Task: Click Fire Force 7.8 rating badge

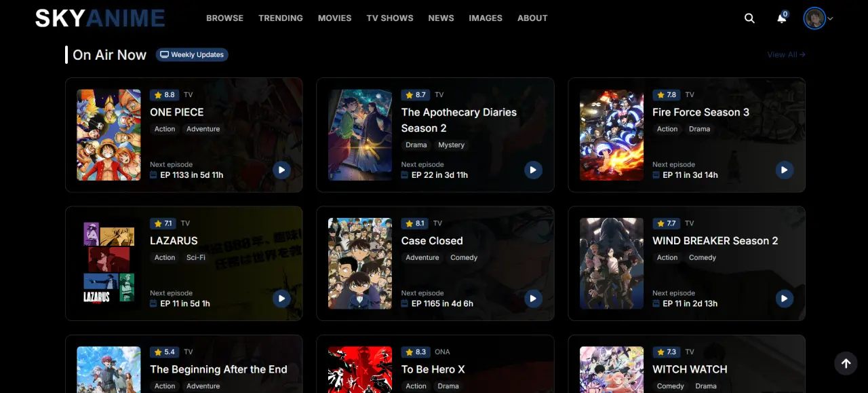Action: pyautogui.click(x=667, y=95)
